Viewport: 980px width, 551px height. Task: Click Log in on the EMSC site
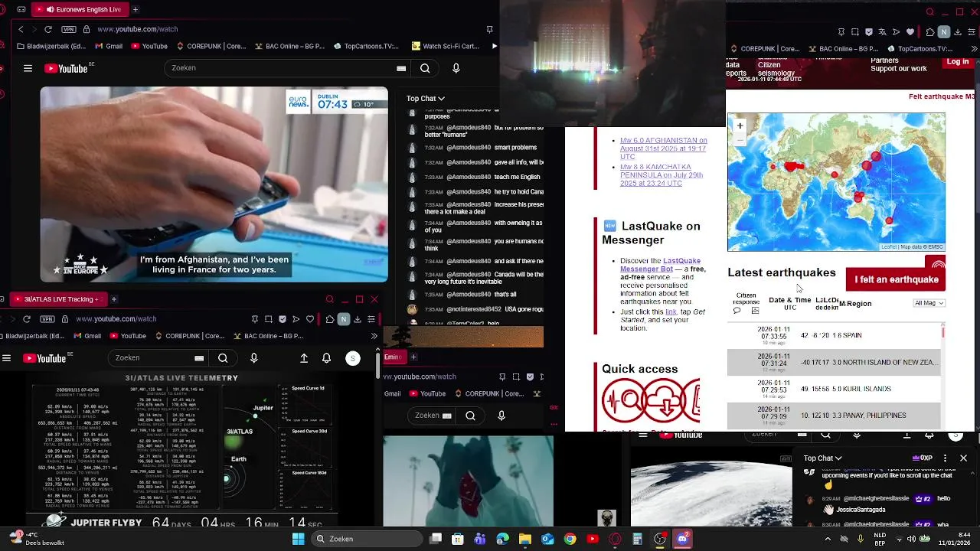click(958, 62)
